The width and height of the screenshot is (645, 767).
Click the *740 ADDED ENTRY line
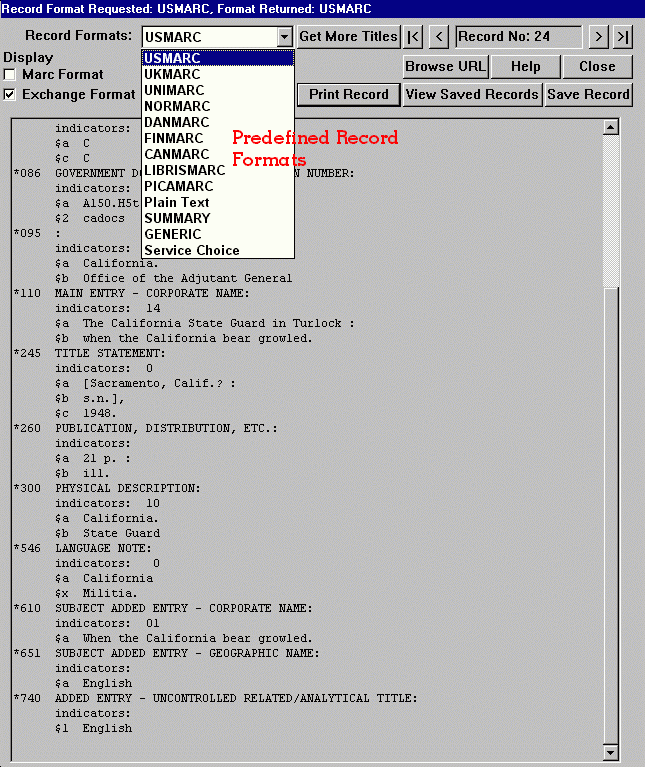tap(216, 699)
